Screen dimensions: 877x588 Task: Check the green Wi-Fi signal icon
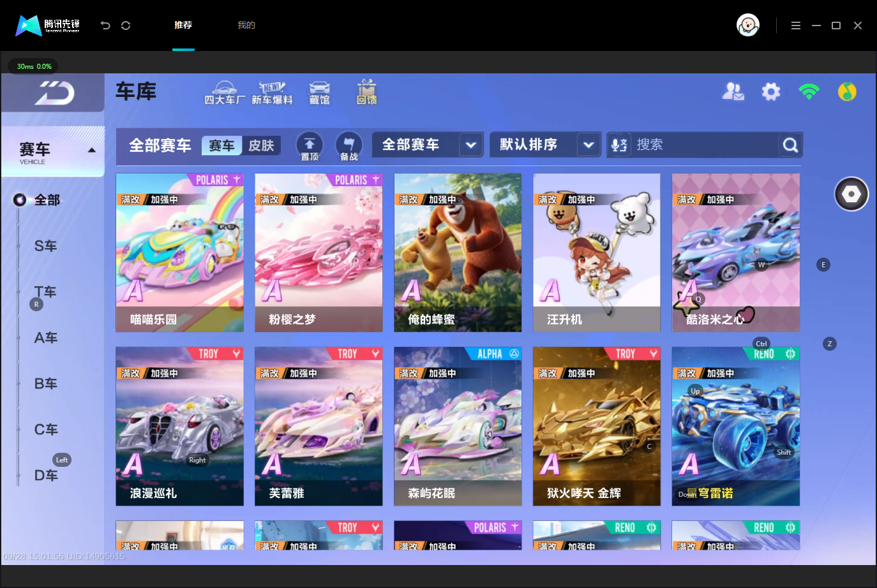809,92
